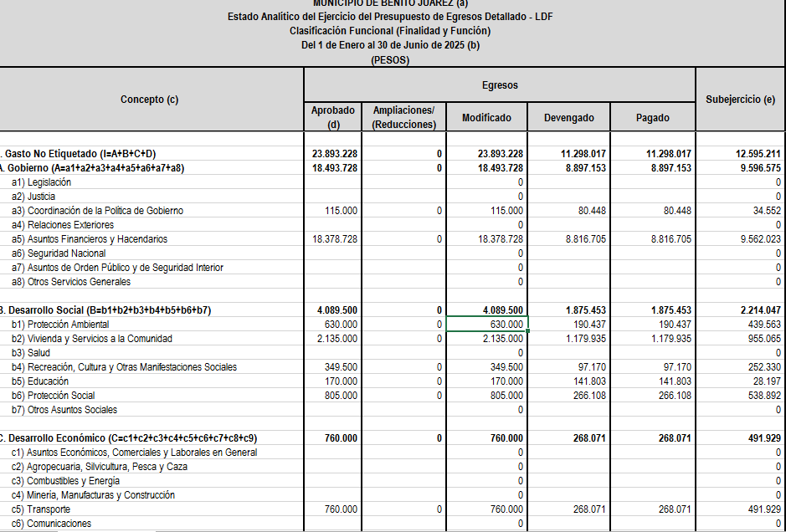The image size is (786, 532).
Task: Select the Modificado column header cell
Action: coord(485,117)
